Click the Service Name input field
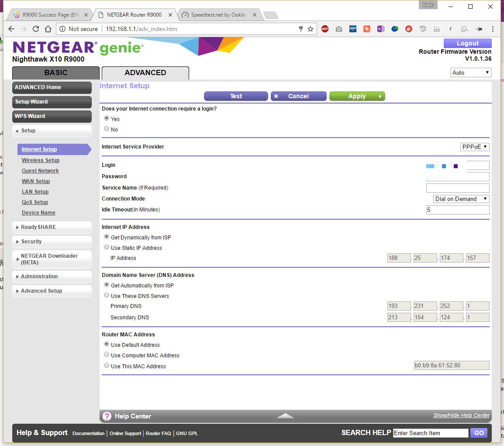This screenshot has width=504, height=446. (458, 188)
